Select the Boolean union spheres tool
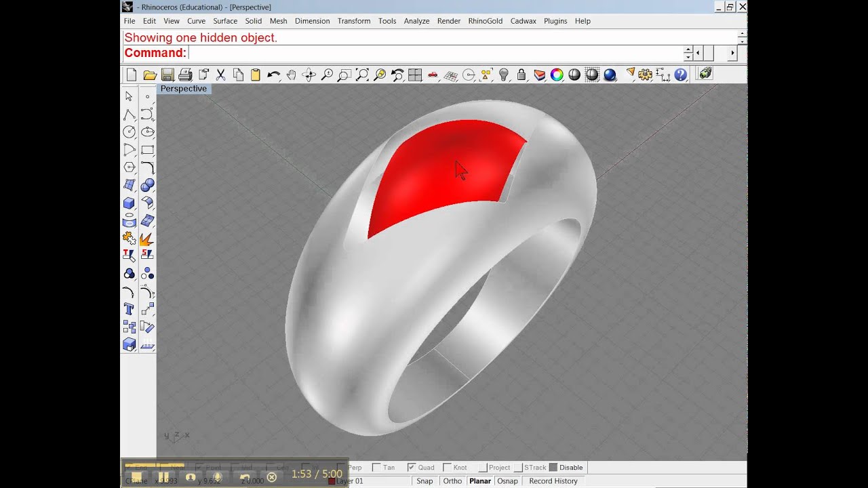Image resolution: width=868 pixels, height=488 pixels. coord(147,184)
